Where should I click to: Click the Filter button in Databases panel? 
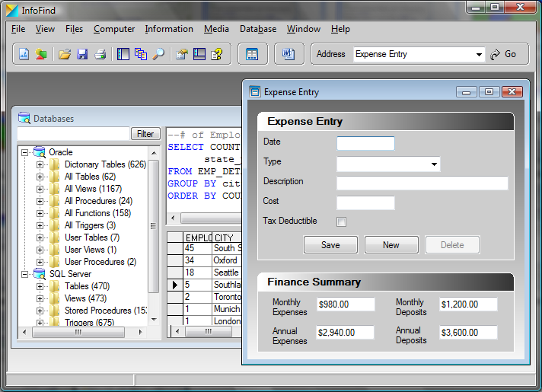pyautogui.click(x=145, y=134)
